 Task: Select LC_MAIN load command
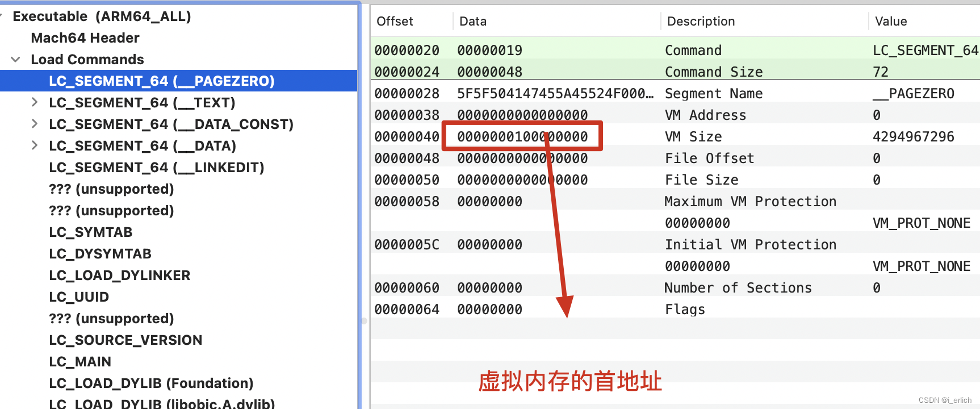[80, 362]
